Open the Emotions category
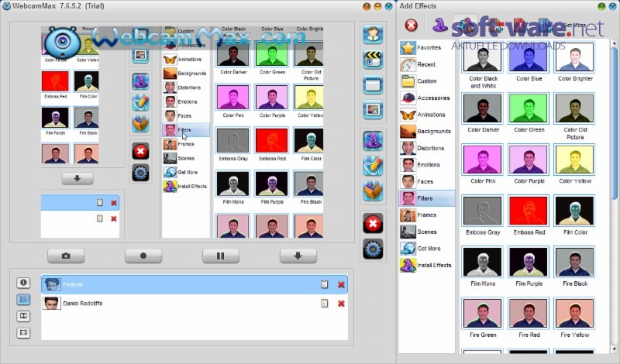The height and width of the screenshot is (364, 620). coord(427,165)
